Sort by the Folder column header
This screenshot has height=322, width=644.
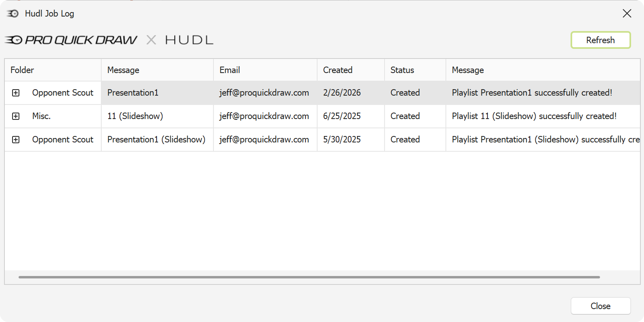point(23,70)
